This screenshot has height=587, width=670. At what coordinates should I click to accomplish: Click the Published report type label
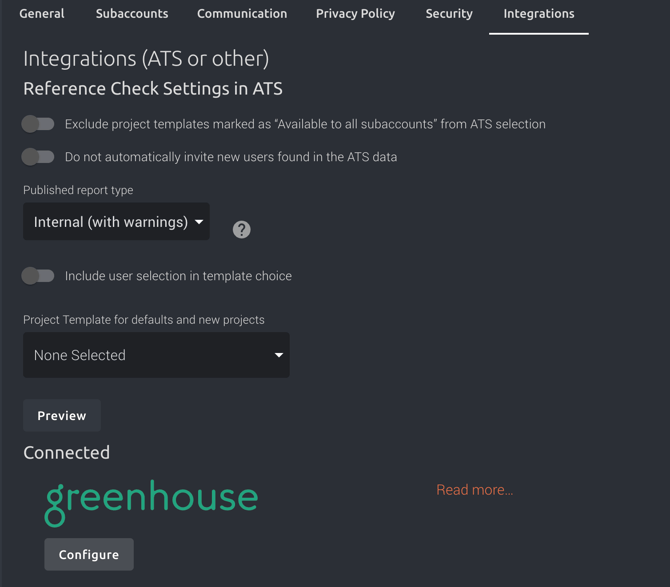78,190
